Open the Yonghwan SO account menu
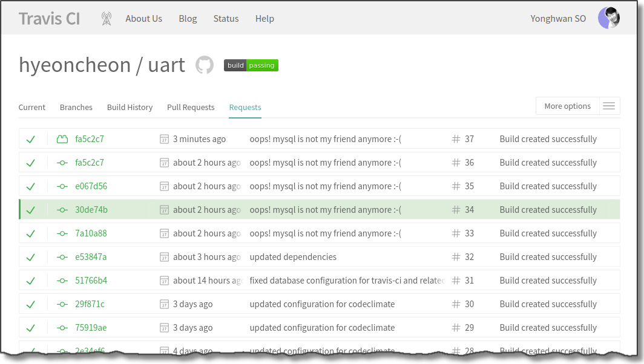Viewport: 644px width, 364px height. (x=558, y=19)
